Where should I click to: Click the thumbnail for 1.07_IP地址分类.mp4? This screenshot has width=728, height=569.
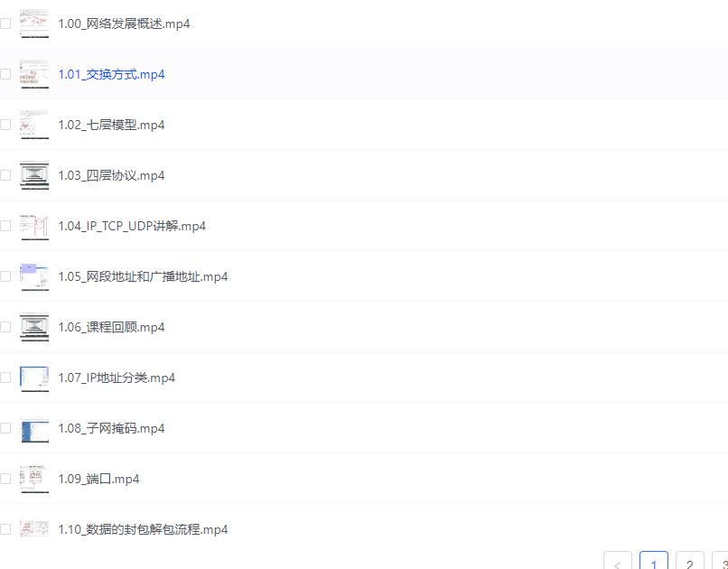(x=33, y=378)
